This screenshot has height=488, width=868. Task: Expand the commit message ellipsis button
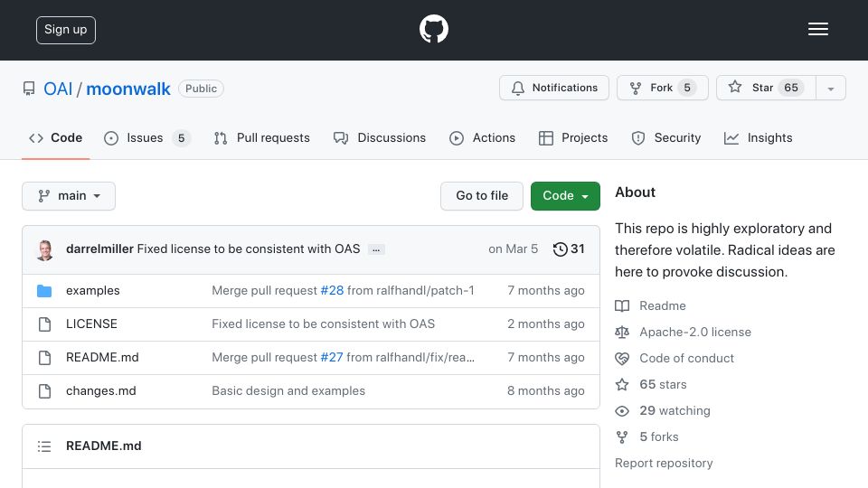click(x=376, y=249)
